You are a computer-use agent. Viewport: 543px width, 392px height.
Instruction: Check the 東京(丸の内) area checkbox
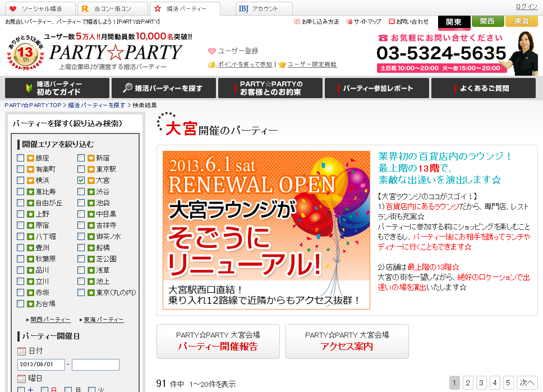click(x=81, y=293)
